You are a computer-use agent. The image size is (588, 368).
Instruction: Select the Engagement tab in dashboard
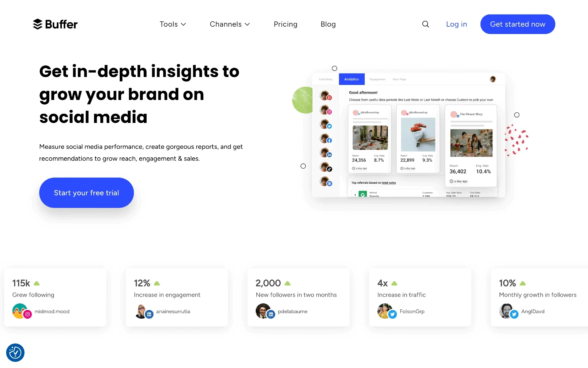click(378, 79)
